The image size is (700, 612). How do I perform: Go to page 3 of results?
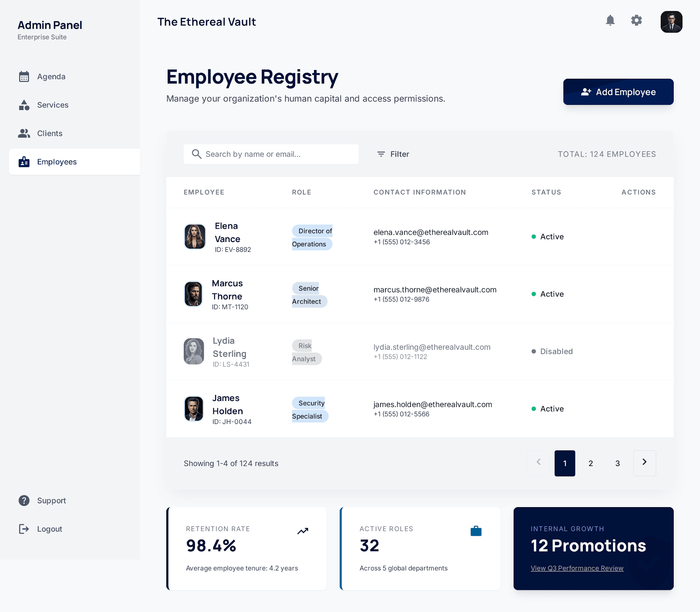point(617,463)
